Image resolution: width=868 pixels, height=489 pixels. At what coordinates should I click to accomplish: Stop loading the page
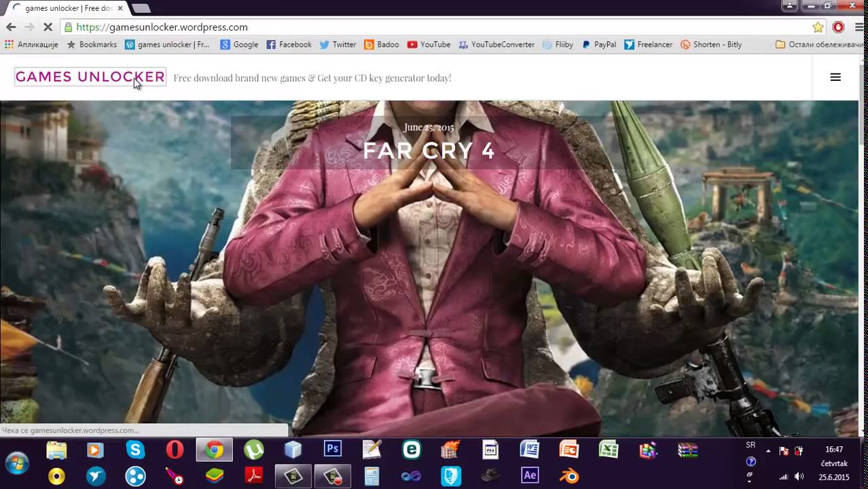click(x=48, y=27)
